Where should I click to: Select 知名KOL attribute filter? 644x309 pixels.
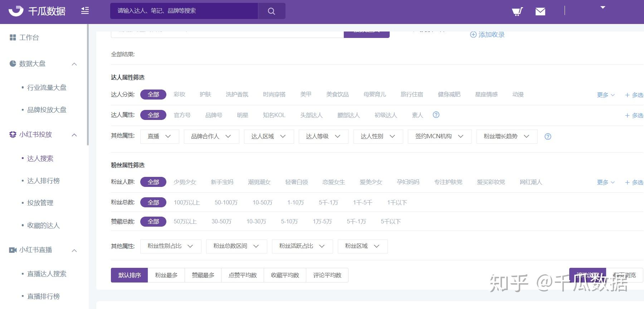pos(274,115)
